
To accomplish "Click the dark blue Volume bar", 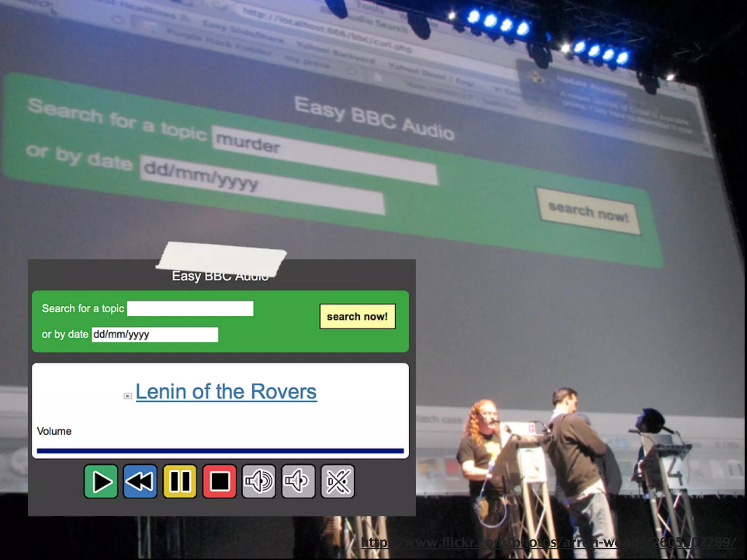I will pyautogui.click(x=220, y=451).
